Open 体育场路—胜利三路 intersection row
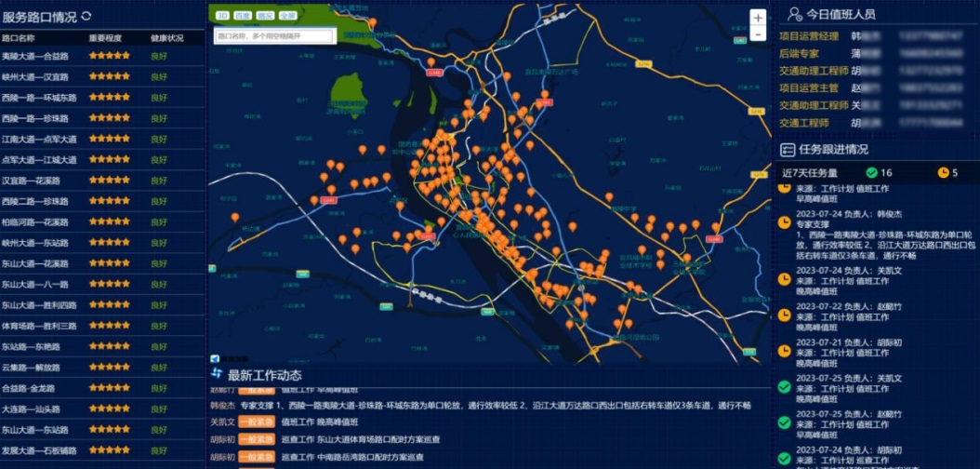Viewport: 980px width, 469px height. pos(39,326)
